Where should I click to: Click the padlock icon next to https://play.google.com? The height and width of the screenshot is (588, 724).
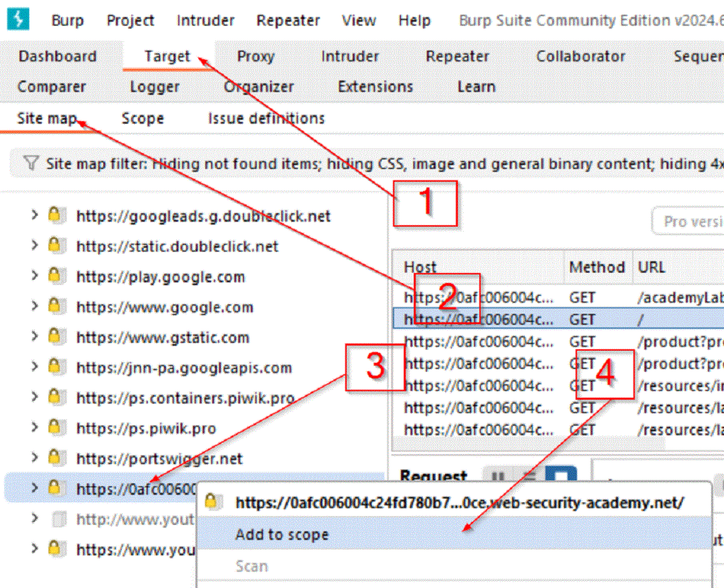[x=56, y=277]
